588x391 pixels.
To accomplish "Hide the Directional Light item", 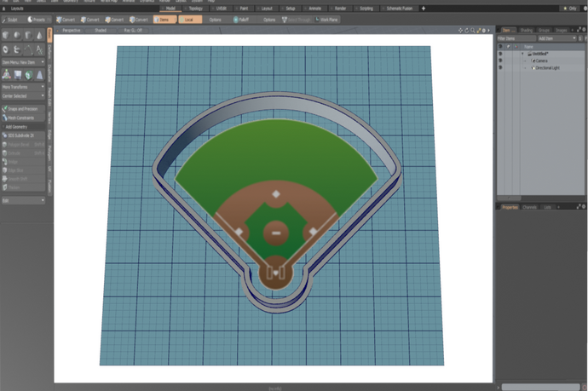I will [501, 67].
